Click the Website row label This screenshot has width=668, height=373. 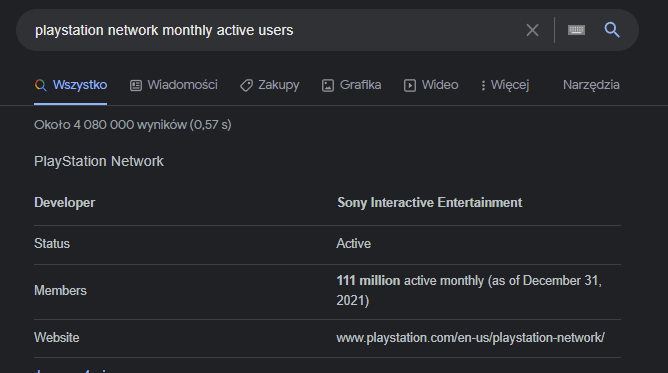click(x=57, y=338)
